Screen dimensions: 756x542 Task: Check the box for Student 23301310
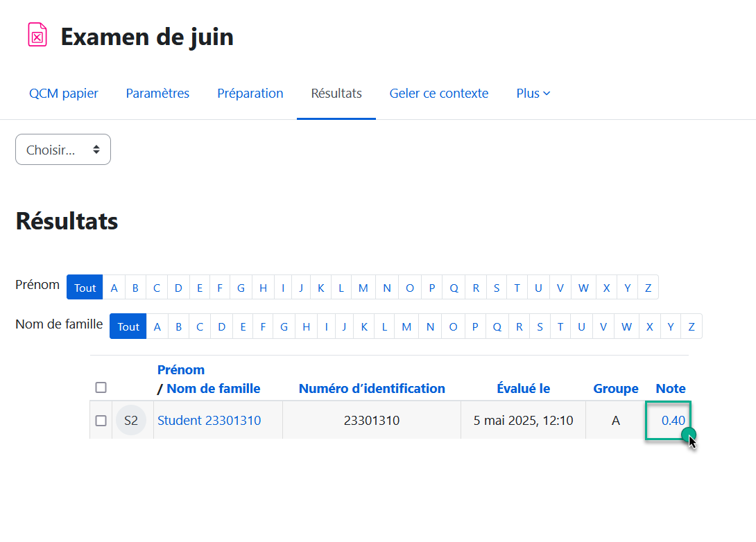coord(101,421)
